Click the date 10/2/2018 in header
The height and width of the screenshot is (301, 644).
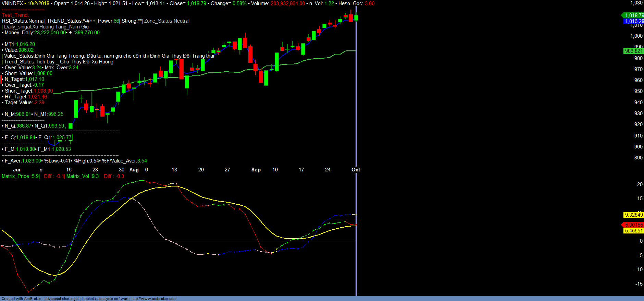[39, 3]
